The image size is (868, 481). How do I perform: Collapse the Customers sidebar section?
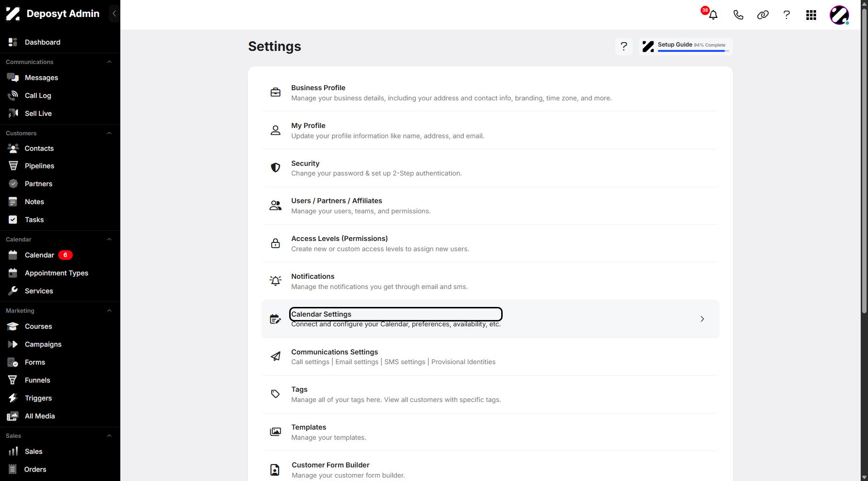point(109,133)
